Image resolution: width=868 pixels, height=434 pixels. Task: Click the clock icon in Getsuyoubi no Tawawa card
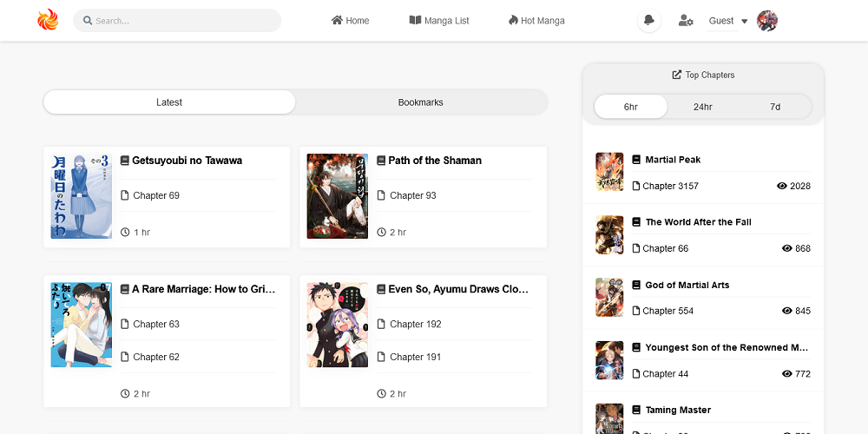[125, 232]
